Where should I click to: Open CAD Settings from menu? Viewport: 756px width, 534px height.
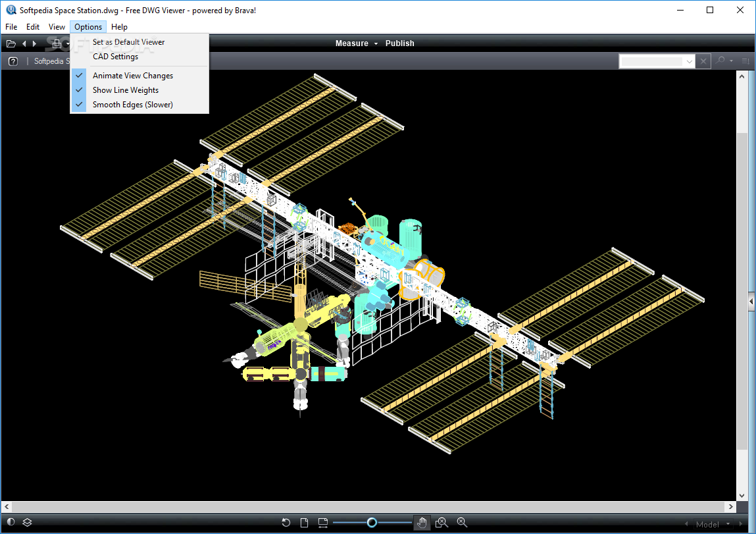click(x=140, y=57)
